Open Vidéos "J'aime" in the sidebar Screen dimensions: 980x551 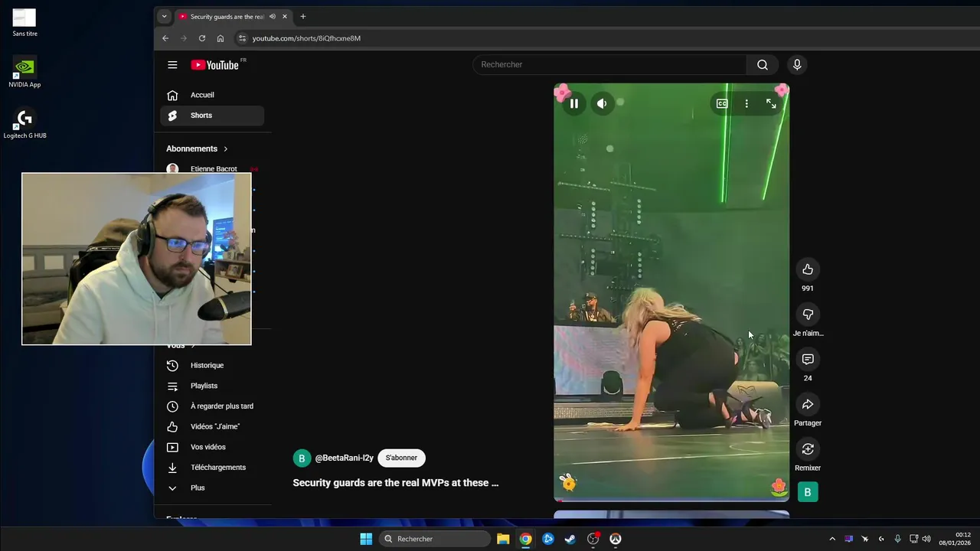point(212,426)
